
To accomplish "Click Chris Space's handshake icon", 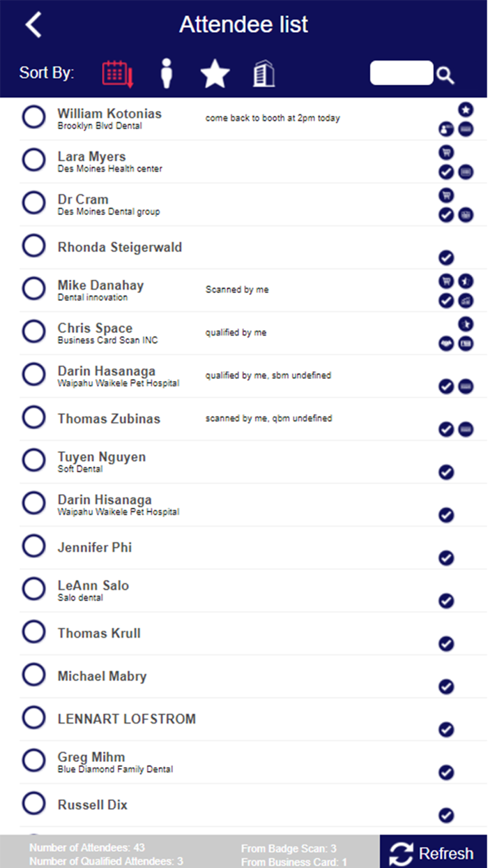I will 446,343.
